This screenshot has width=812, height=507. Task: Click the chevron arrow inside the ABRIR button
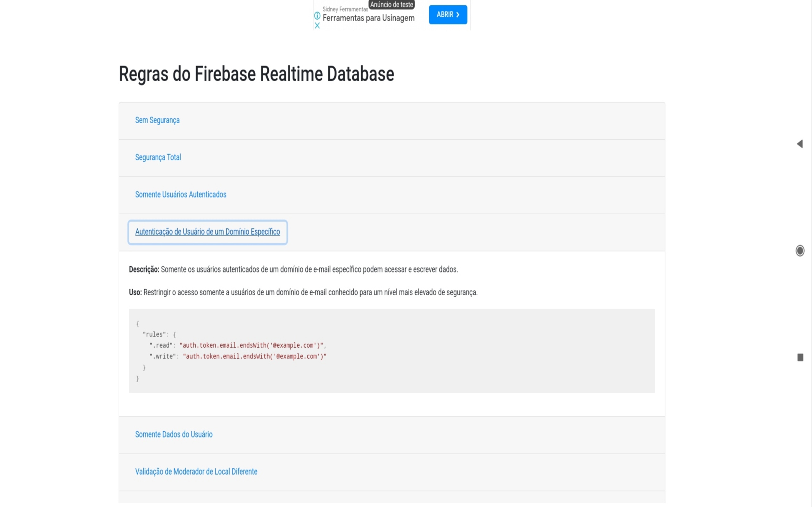tap(457, 15)
